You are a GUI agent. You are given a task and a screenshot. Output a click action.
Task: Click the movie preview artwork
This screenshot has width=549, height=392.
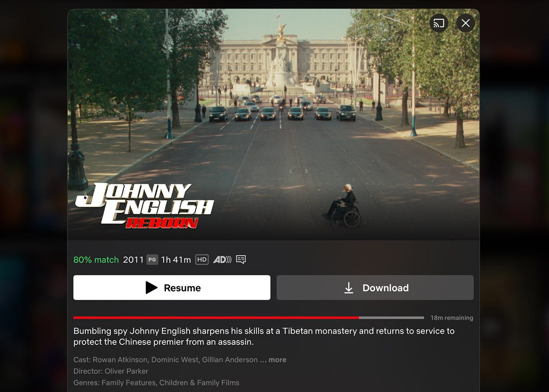click(273, 124)
